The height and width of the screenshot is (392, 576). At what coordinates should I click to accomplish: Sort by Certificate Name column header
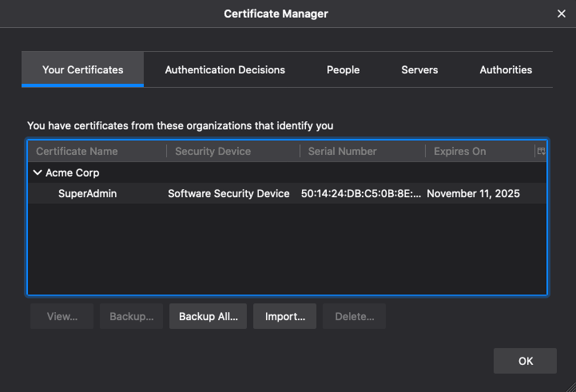(77, 151)
